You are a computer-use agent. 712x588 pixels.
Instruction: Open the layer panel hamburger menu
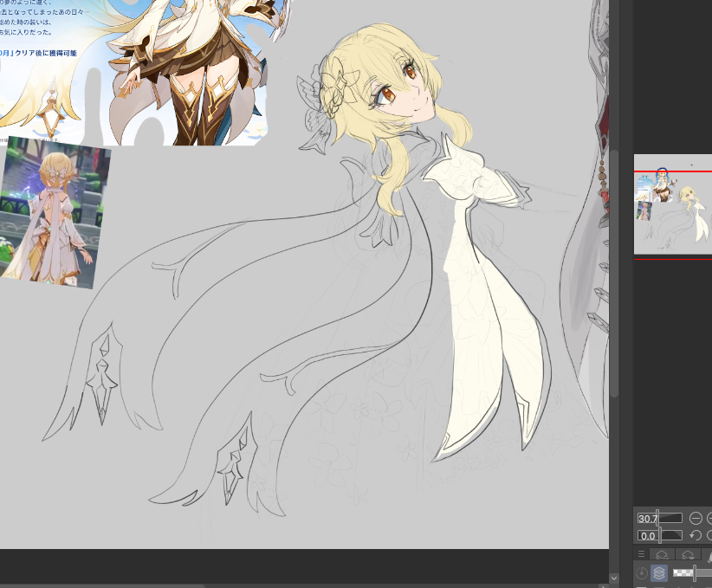(641, 554)
